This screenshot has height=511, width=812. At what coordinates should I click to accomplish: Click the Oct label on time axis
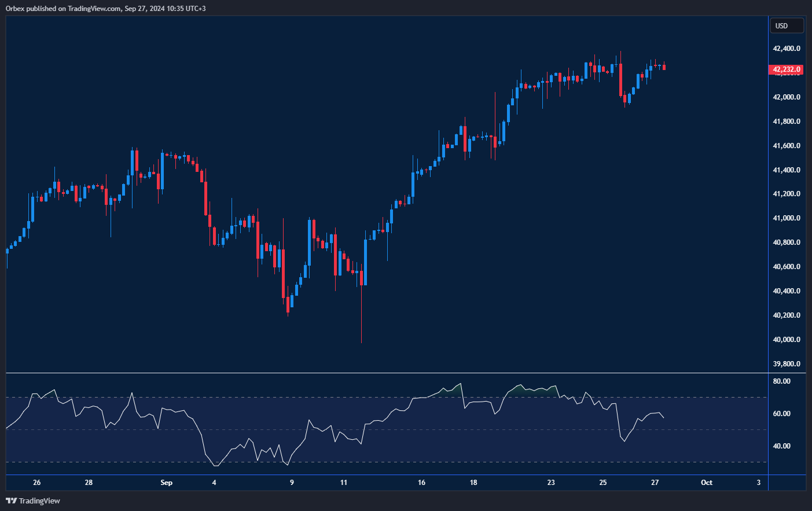pyautogui.click(x=707, y=483)
